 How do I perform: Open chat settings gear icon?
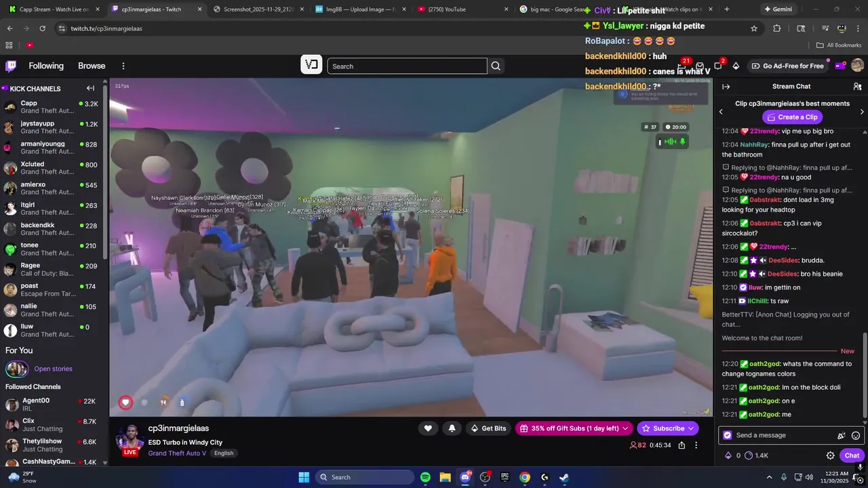(x=830, y=455)
